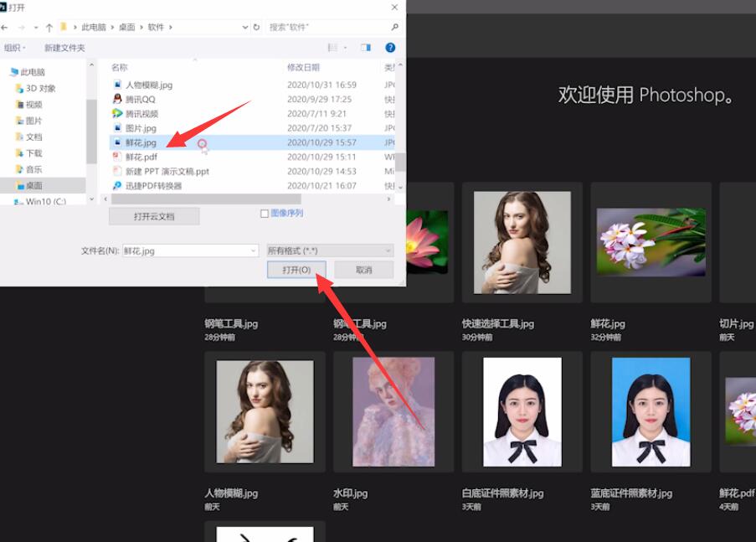Click the search magnifier icon
756x542 pixels.
tap(395, 27)
